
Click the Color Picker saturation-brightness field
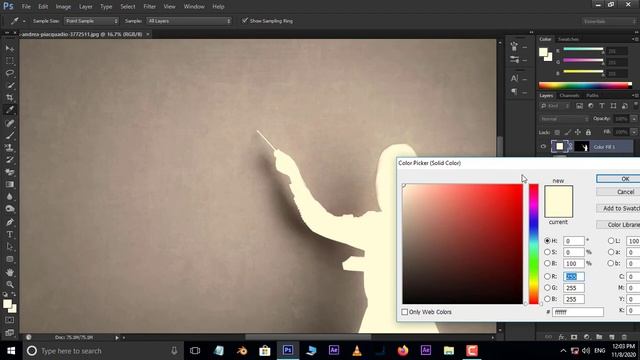tap(462, 244)
